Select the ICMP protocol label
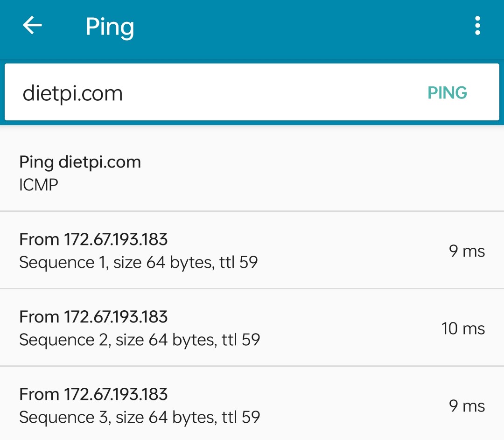504x440 pixels. point(39,185)
